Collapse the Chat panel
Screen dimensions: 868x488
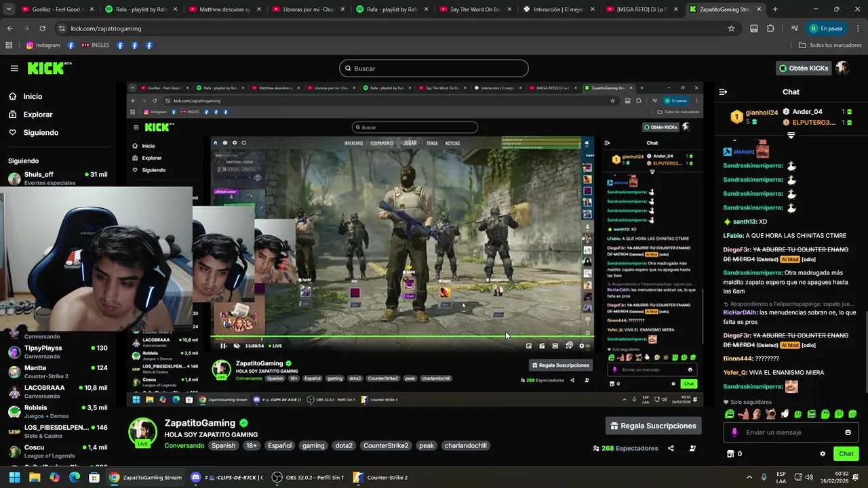[723, 91]
